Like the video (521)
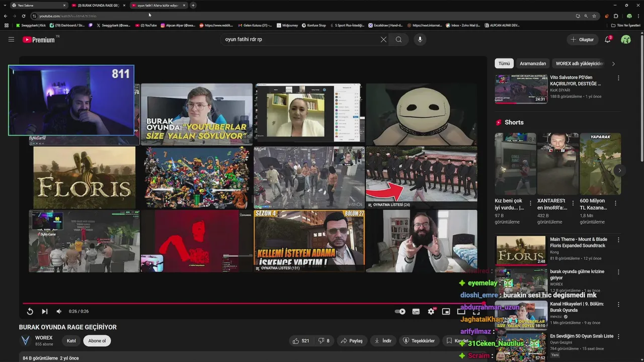 [x=301, y=340]
